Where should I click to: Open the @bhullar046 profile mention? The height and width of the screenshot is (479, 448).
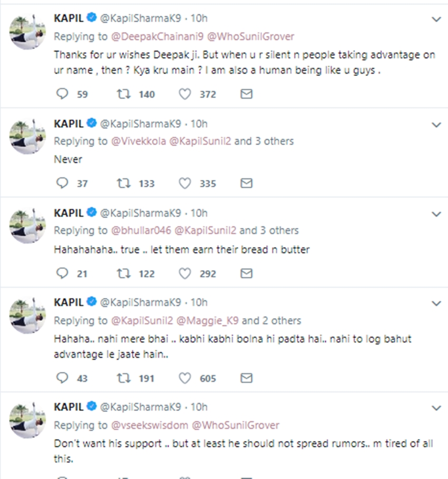pos(140,231)
